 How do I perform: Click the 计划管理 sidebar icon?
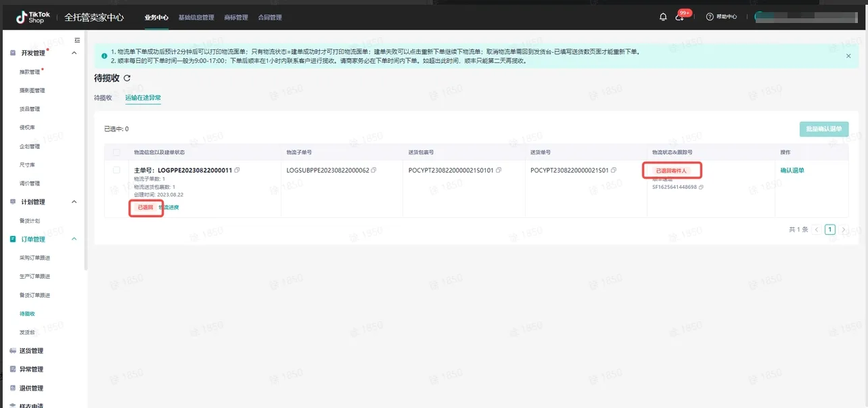14,202
